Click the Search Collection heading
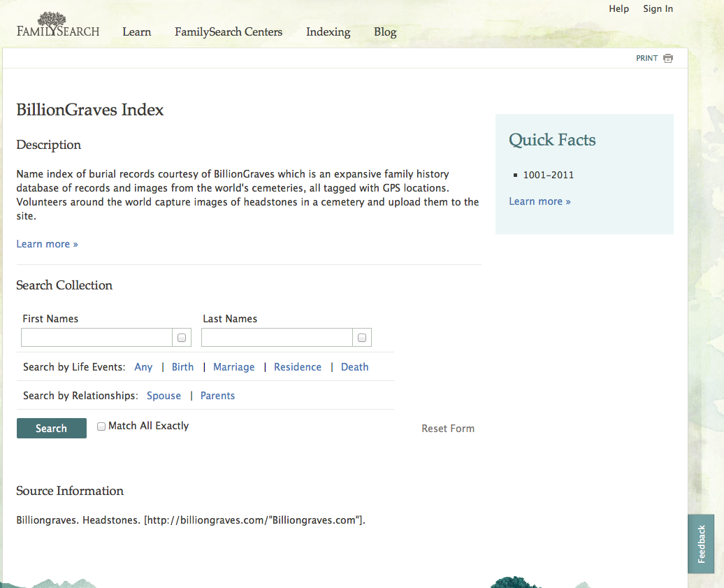The image size is (724, 588). [x=64, y=285]
